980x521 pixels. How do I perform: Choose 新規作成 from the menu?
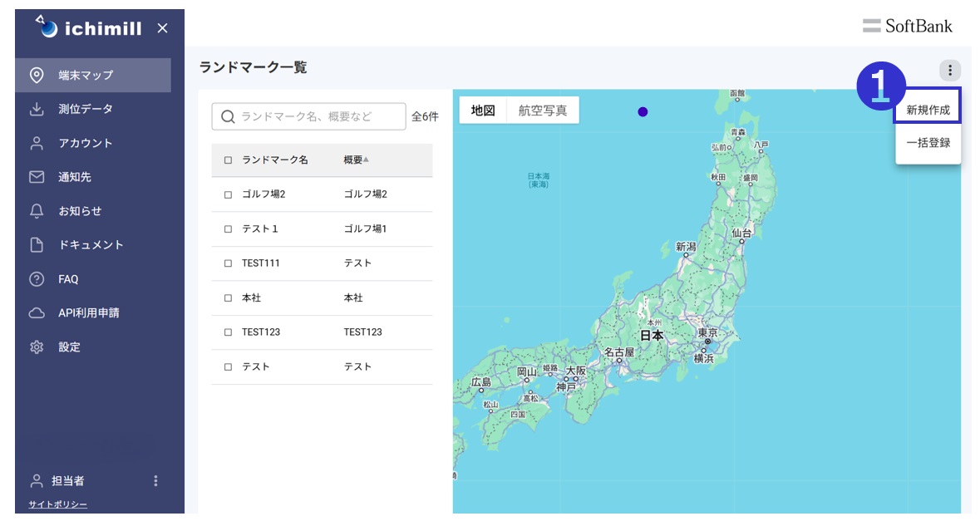[928, 110]
